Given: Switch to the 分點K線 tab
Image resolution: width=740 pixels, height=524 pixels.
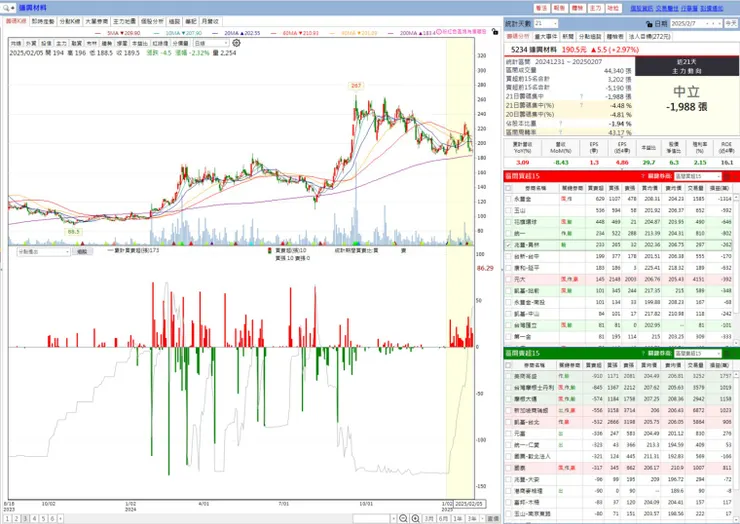Looking at the screenshot, I should click(70, 21).
